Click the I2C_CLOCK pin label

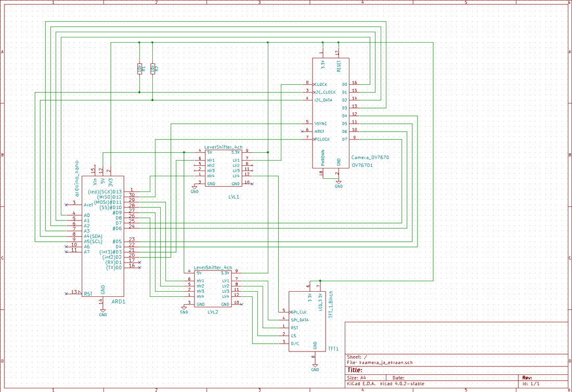pyautogui.click(x=325, y=92)
